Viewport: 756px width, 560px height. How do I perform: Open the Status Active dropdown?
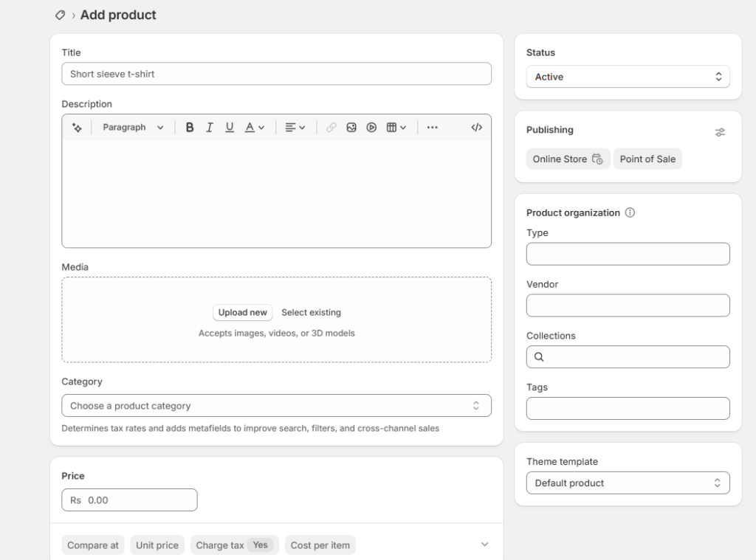point(628,77)
